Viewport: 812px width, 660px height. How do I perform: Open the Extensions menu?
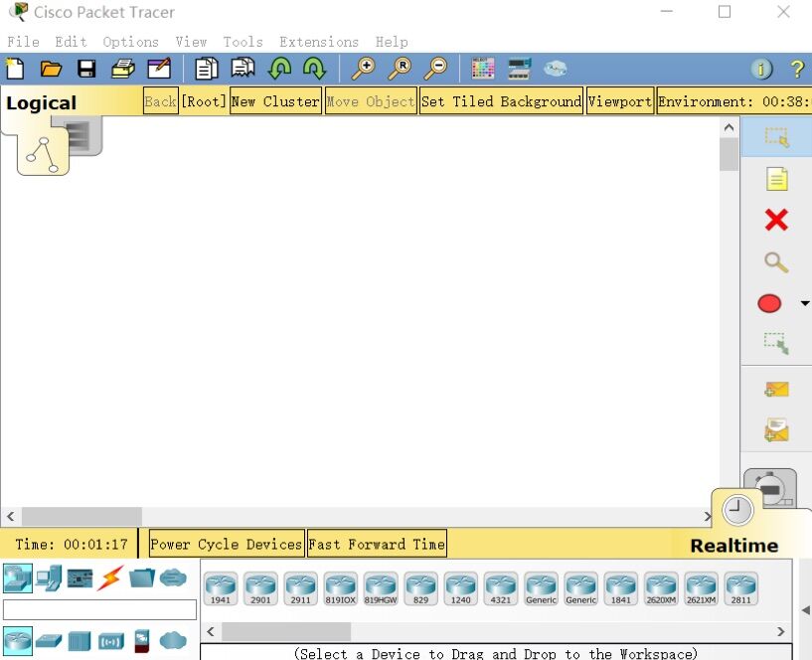319,42
